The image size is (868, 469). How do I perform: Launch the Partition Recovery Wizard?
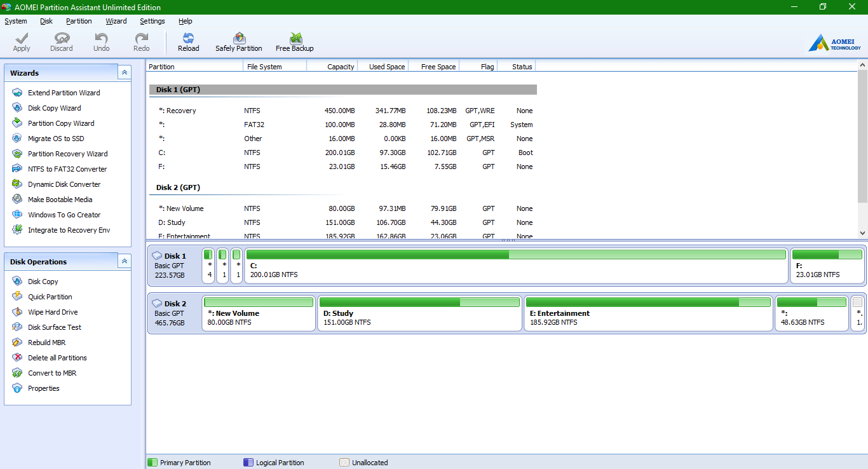pos(68,154)
